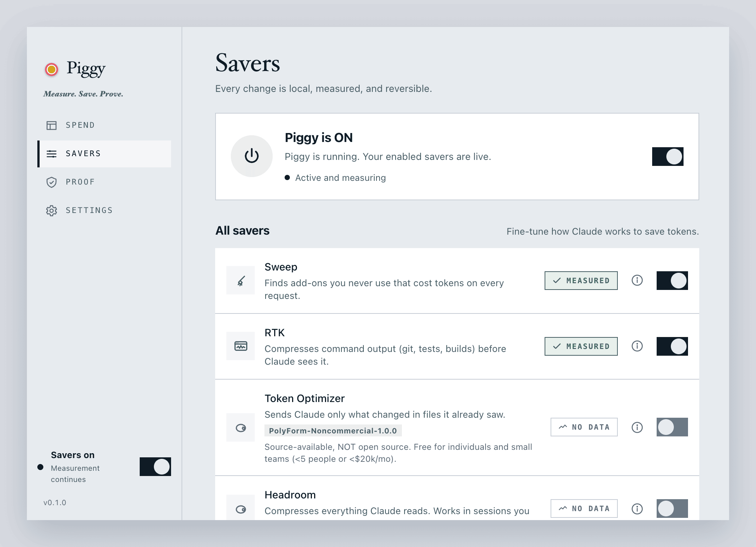
Task: Open info icon for Sweep saver
Action: pos(637,280)
